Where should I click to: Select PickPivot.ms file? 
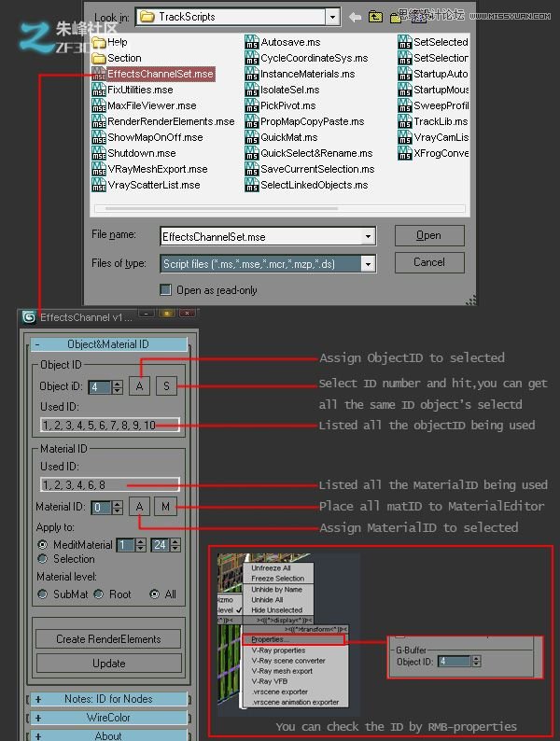(x=280, y=105)
